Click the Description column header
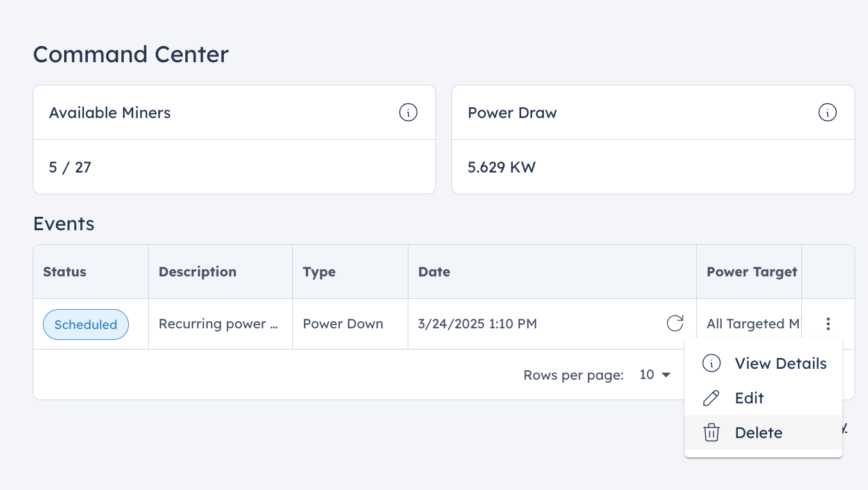 pos(197,272)
